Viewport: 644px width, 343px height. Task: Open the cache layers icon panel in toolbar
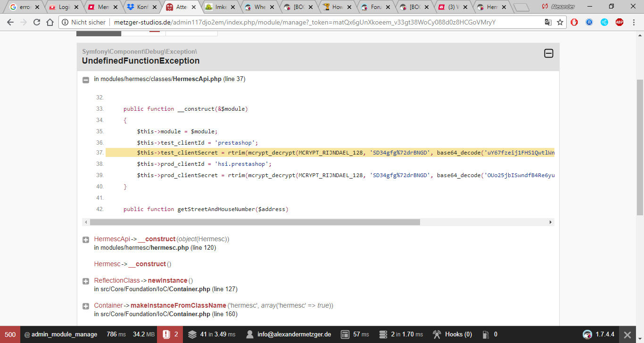point(192,335)
